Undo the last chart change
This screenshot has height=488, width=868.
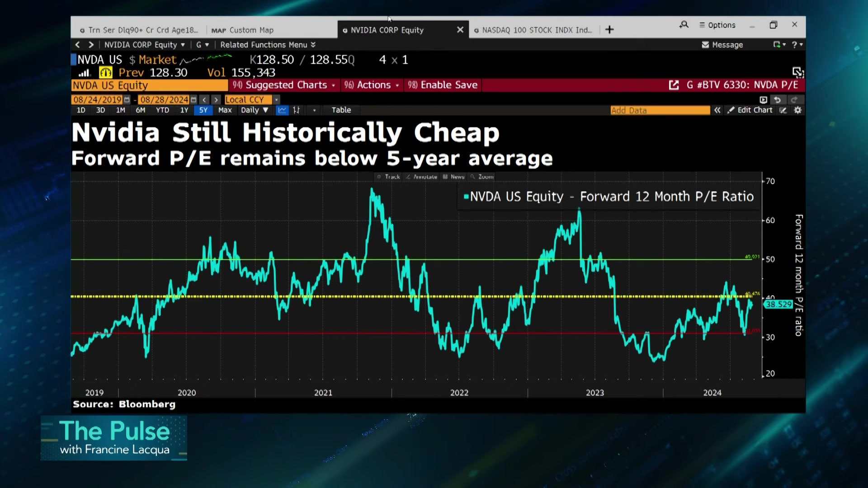tap(778, 100)
